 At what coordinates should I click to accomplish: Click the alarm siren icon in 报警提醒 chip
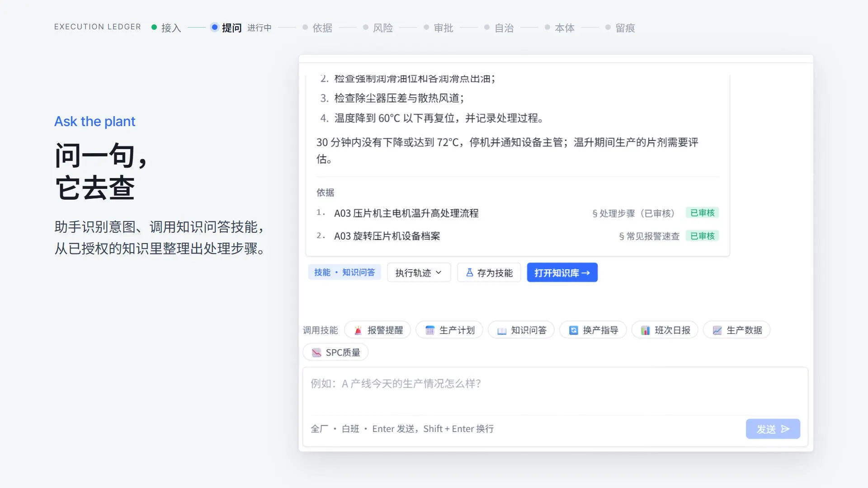(358, 330)
